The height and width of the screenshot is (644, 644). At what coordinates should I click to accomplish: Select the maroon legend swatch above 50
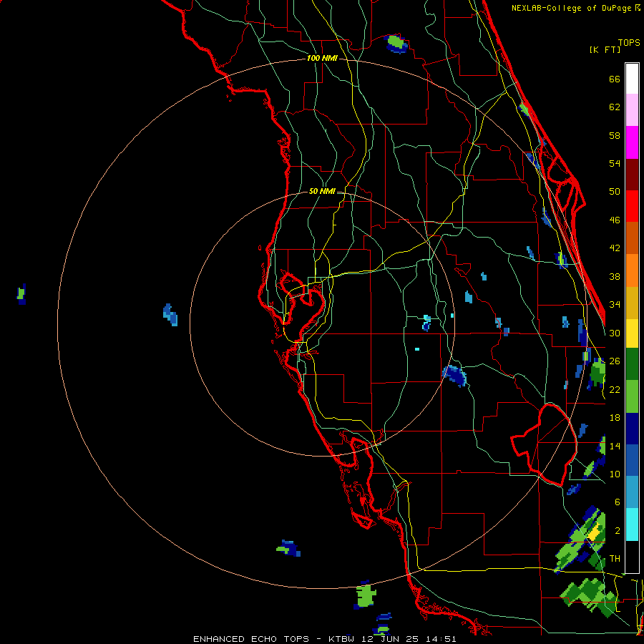tap(632, 174)
